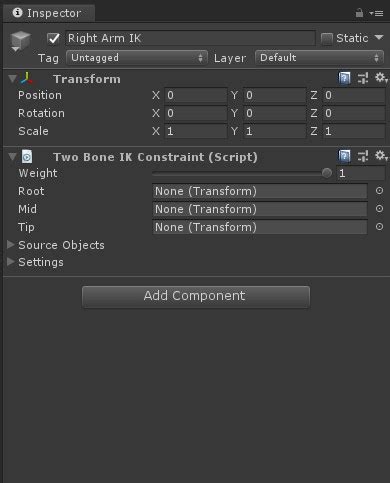This screenshot has width=390, height=483.
Task: Open the Two Bone IK Constraint presets
Action: (x=363, y=156)
